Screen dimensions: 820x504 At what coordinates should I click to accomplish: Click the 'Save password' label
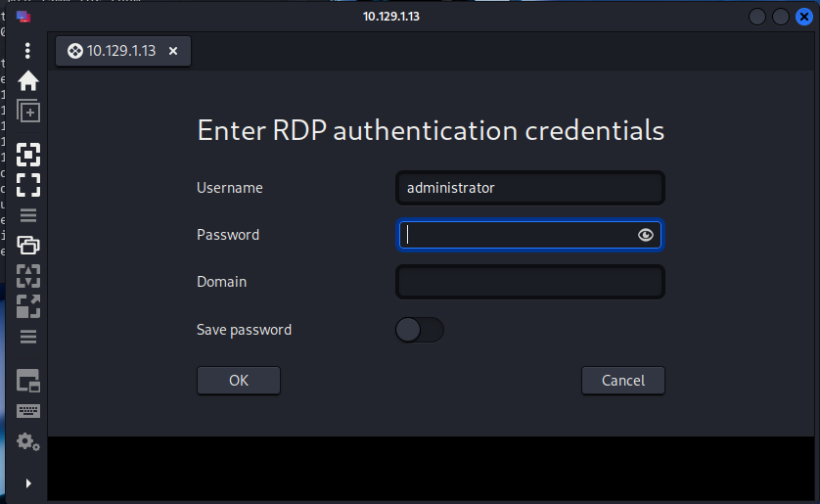245,330
